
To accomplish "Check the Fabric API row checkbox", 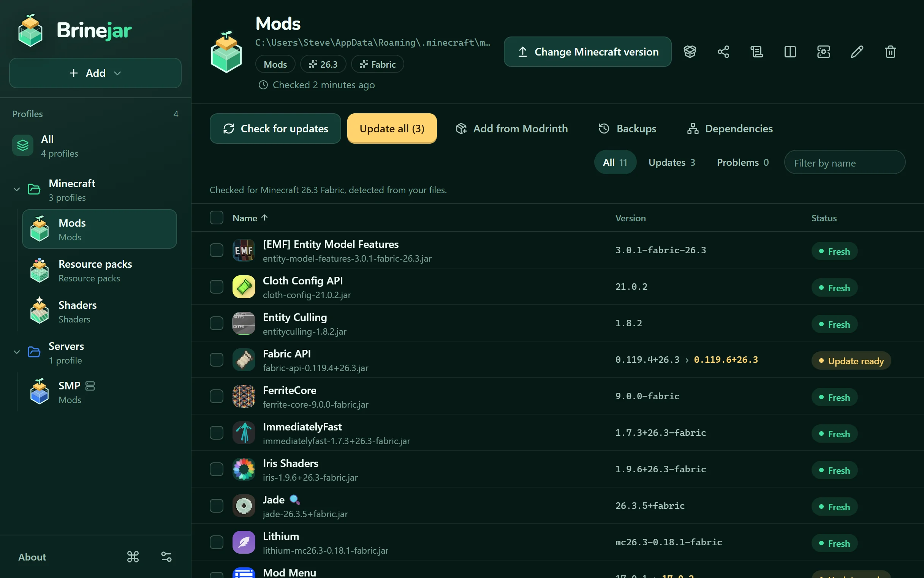I will [217, 360].
